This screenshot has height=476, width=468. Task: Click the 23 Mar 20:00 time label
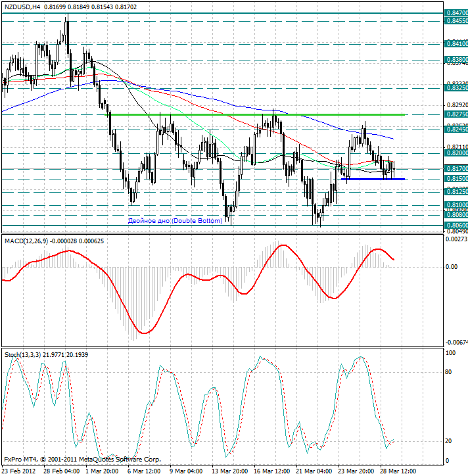[356, 471]
